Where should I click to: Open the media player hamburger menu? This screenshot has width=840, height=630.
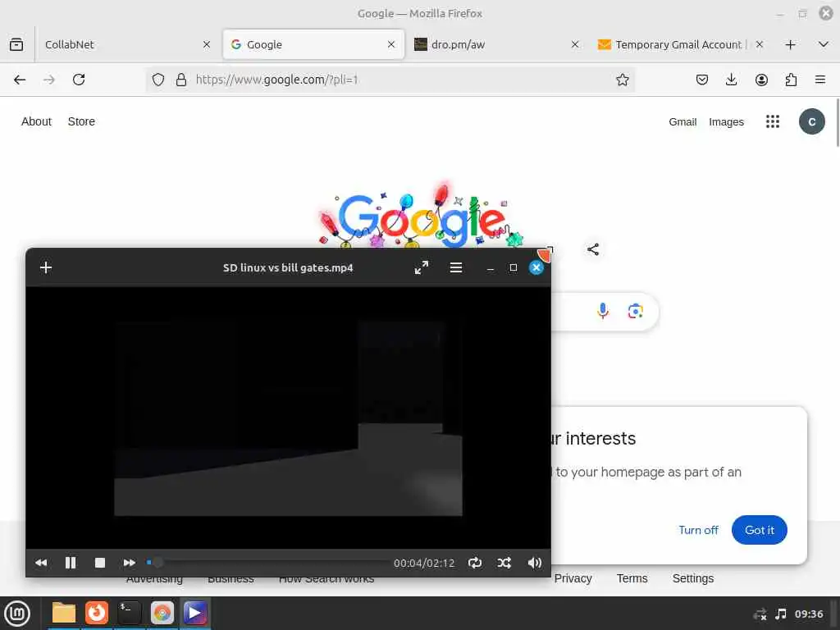coord(456,267)
